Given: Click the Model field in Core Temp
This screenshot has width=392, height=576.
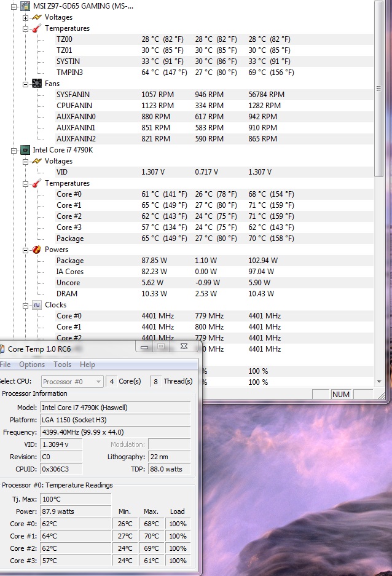Looking at the screenshot, I should pyautogui.click(x=116, y=408).
